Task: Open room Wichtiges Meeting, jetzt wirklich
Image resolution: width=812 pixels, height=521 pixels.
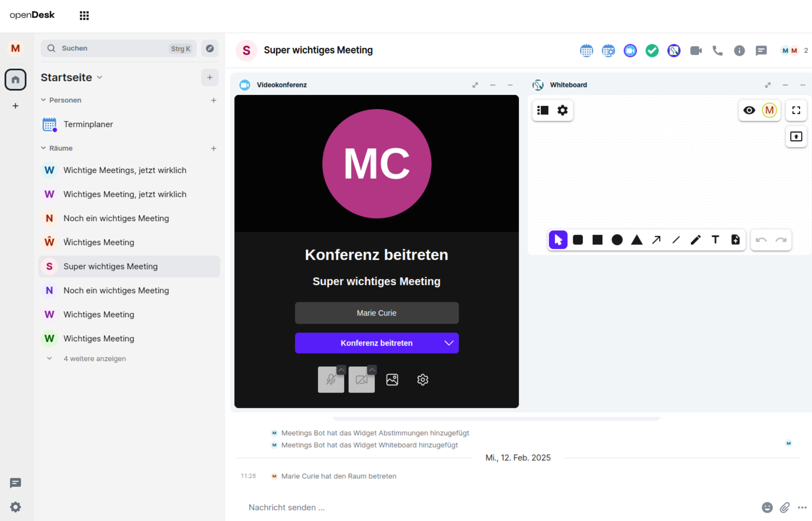Action: 129,194
